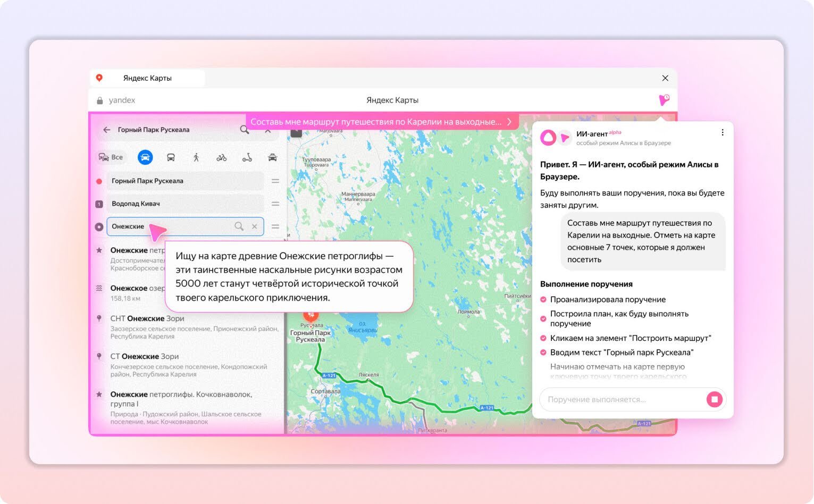Click the reorder handle for Водопад Кивач
The height and width of the screenshot is (504, 814).
click(x=275, y=204)
